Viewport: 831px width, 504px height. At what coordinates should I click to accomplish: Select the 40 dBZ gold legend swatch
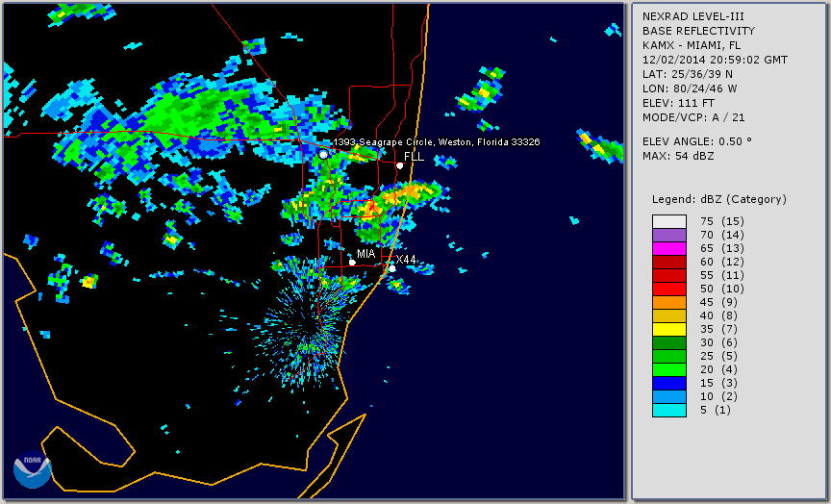coord(669,315)
